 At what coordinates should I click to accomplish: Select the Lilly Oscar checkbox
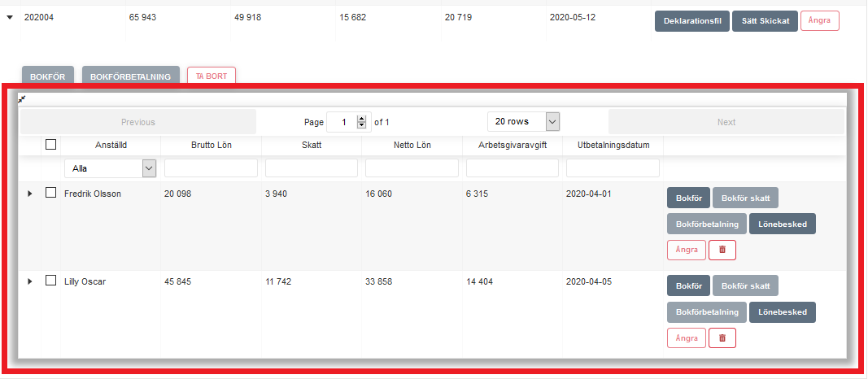click(51, 281)
